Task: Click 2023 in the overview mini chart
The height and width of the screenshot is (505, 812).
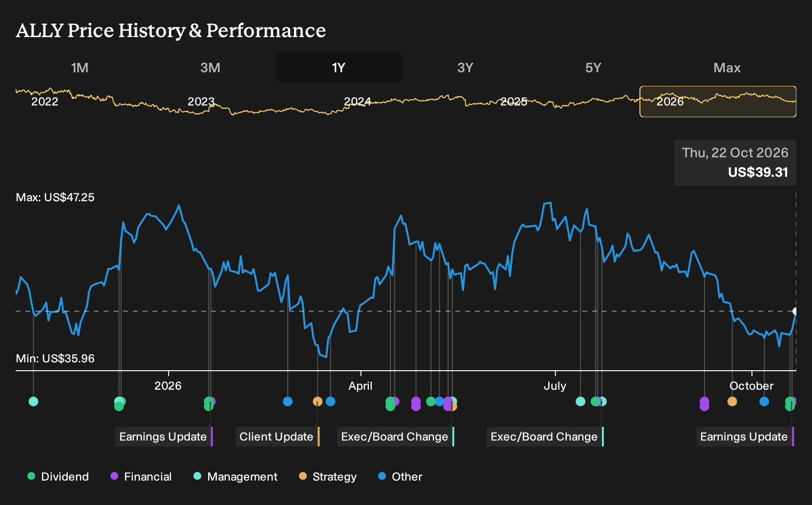Action: pyautogui.click(x=201, y=102)
